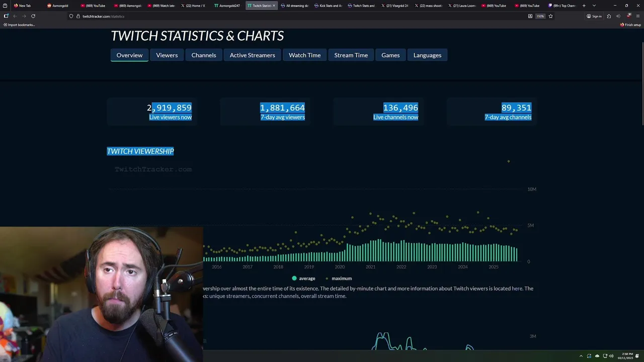644x362 pixels.
Task: Click Import bookmarks in the bookmarks bar
Action: coord(19,25)
